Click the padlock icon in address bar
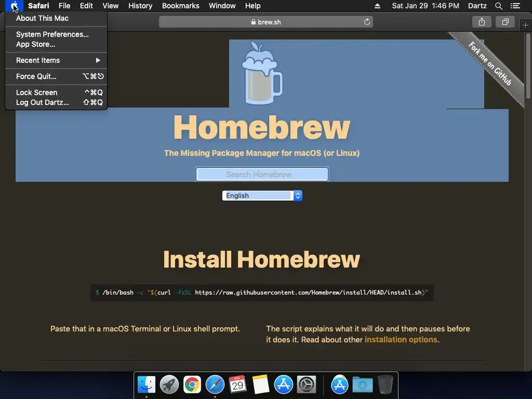532x399 pixels. point(254,22)
